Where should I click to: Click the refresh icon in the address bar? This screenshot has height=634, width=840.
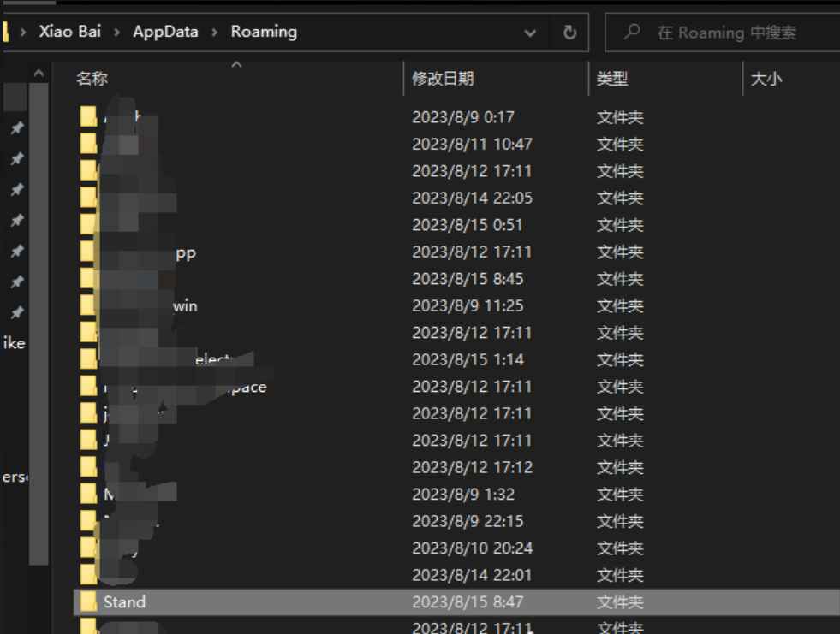click(x=570, y=32)
